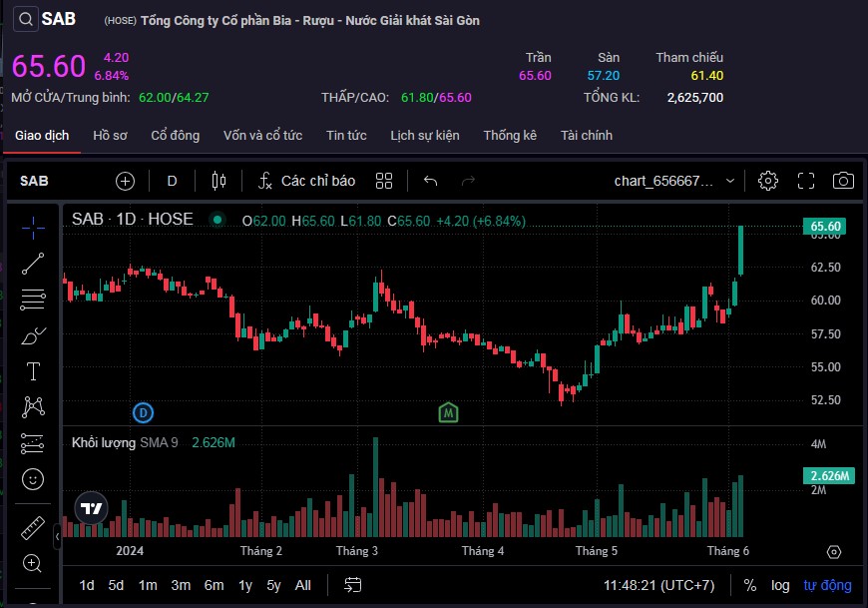Open the Cổ đông tab
The width and height of the screenshot is (868, 608).
175,135
